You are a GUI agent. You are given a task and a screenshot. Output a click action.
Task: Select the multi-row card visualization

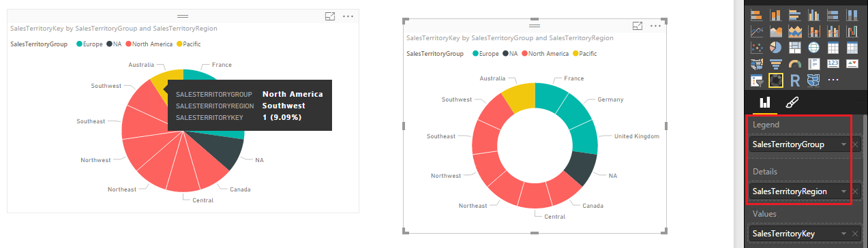point(813,63)
